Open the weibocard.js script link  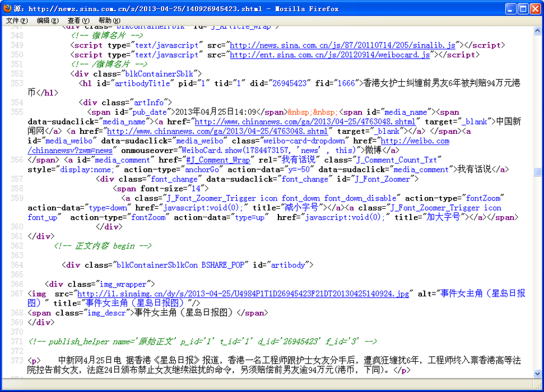330,55
